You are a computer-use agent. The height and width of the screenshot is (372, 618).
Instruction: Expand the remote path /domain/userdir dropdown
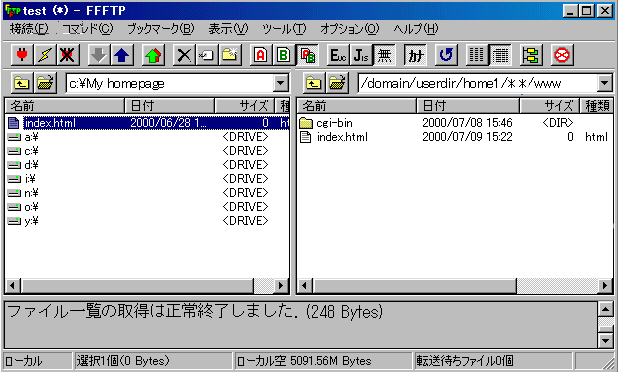pos(605,84)
